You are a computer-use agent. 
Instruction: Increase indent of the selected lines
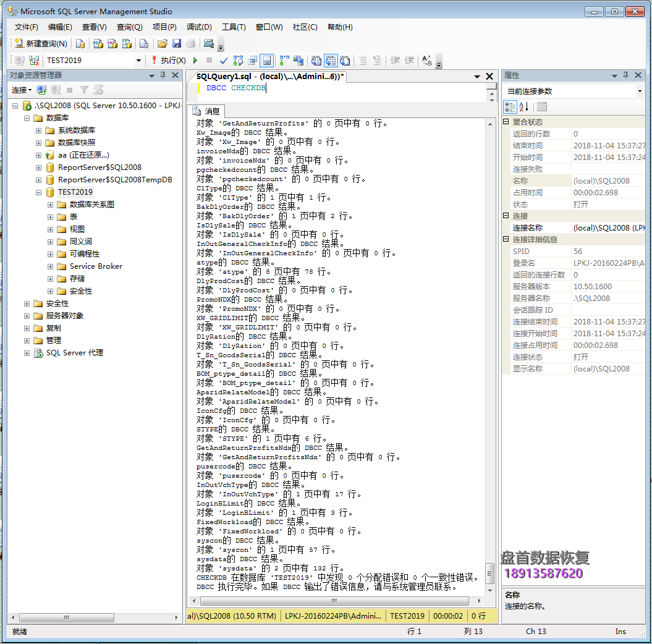[x=410, y=61]
